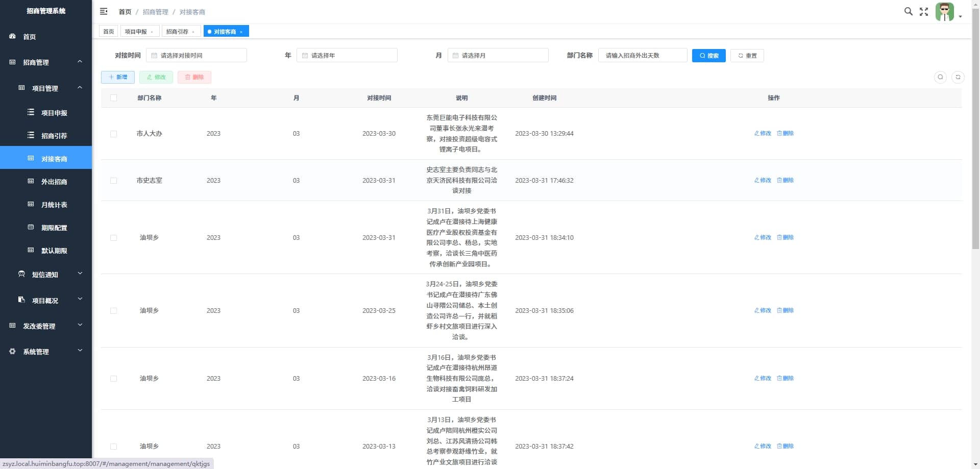Viewport: 980px width, 469px height.
Task: Edit the 市史志室 row
Action: (763, 180)
